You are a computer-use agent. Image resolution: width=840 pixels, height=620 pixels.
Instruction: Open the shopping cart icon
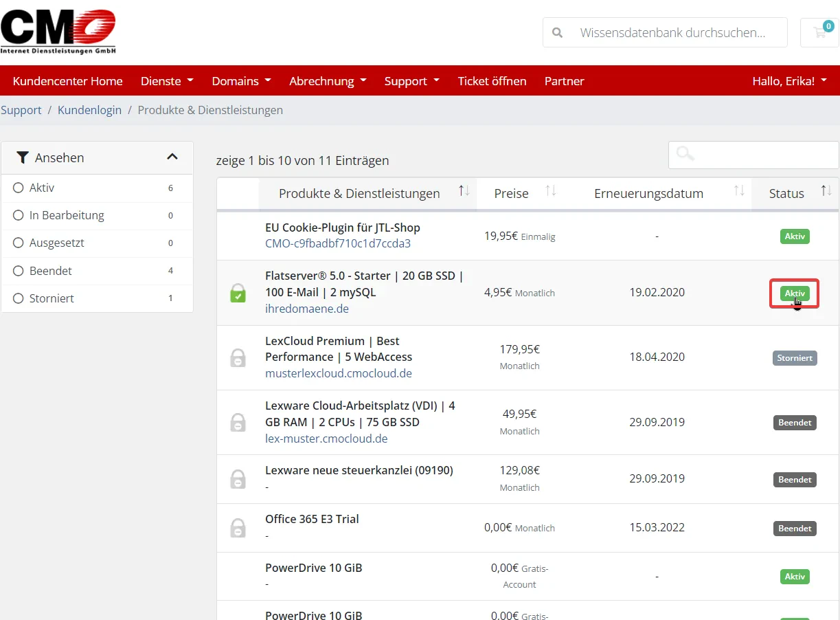pos(819,32)
